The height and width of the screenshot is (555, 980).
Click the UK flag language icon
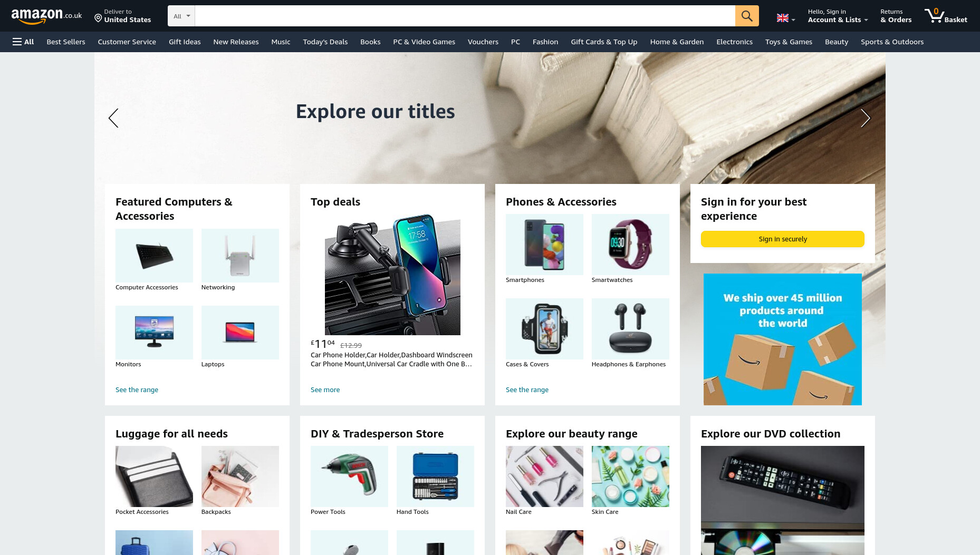[783, 18]
